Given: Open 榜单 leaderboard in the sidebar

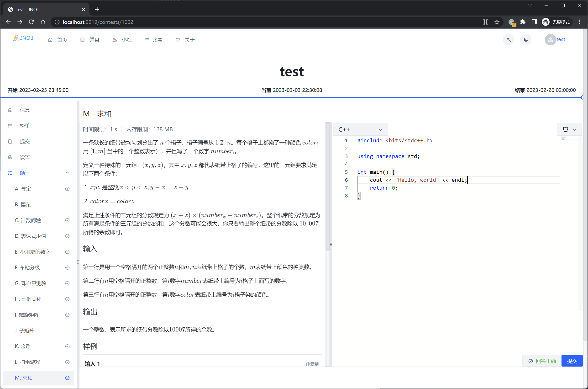Looking at the screenshot, I should click(x=39, y=126).
